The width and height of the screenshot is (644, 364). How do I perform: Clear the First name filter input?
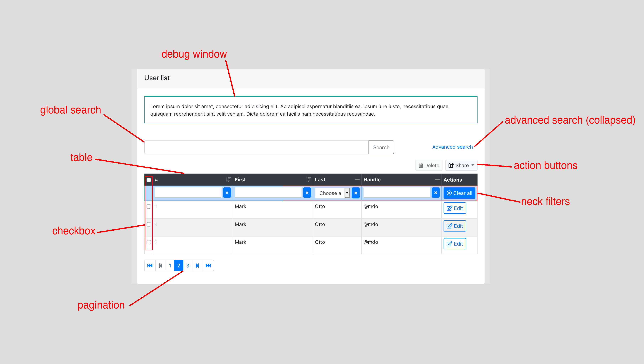[307, 193]
